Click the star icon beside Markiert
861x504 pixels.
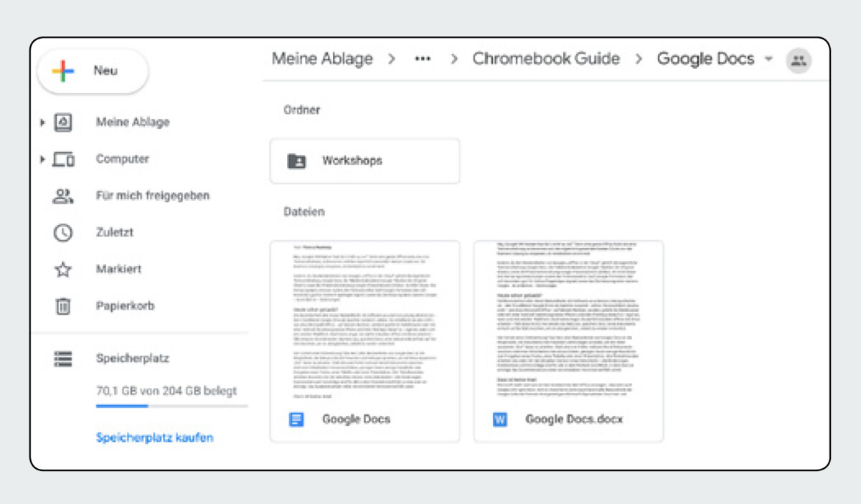pos(64,270)
